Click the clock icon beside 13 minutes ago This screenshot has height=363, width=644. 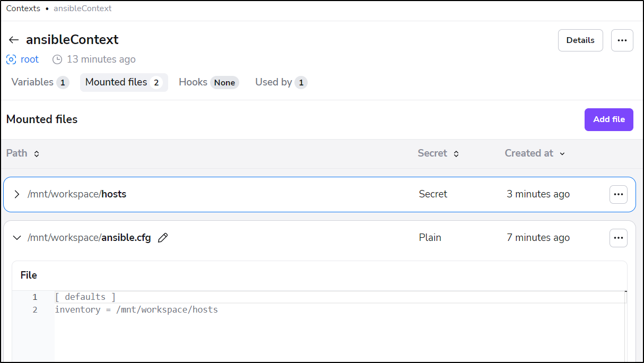pos(57,59)
